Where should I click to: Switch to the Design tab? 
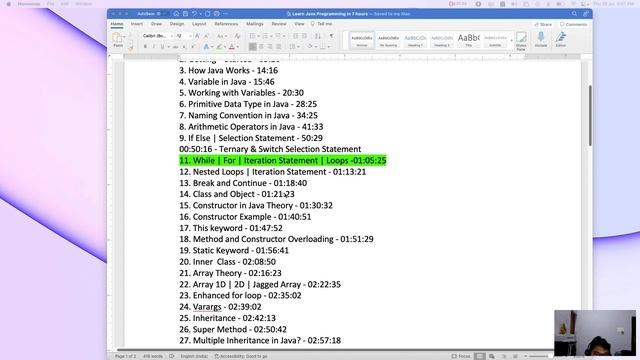177,24
